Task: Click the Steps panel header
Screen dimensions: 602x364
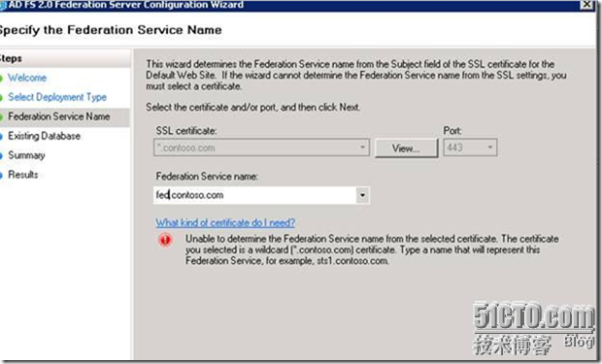Action: click(x=65, y=59)
